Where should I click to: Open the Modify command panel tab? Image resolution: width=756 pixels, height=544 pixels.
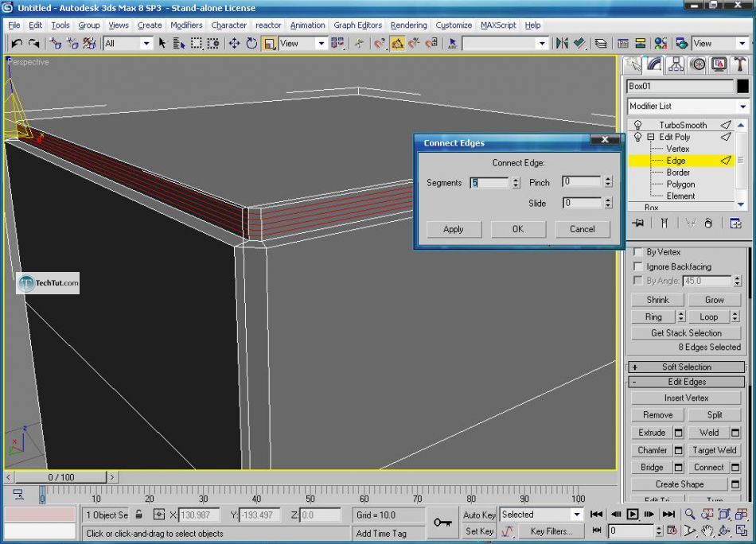coord(654,64)
